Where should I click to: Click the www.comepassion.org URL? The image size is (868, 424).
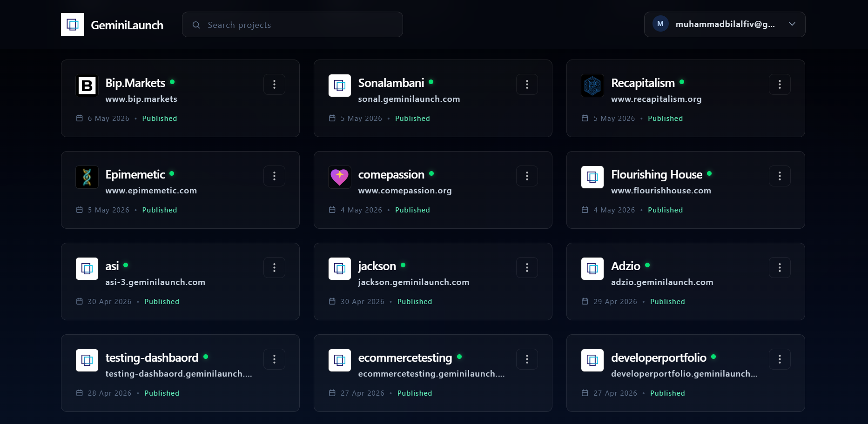pos(405,191)
